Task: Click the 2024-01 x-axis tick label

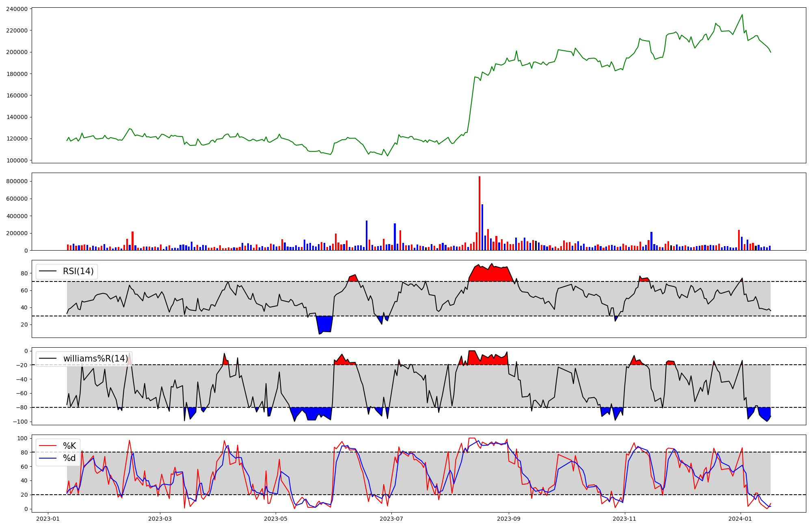Action: [x=741, y=519]
